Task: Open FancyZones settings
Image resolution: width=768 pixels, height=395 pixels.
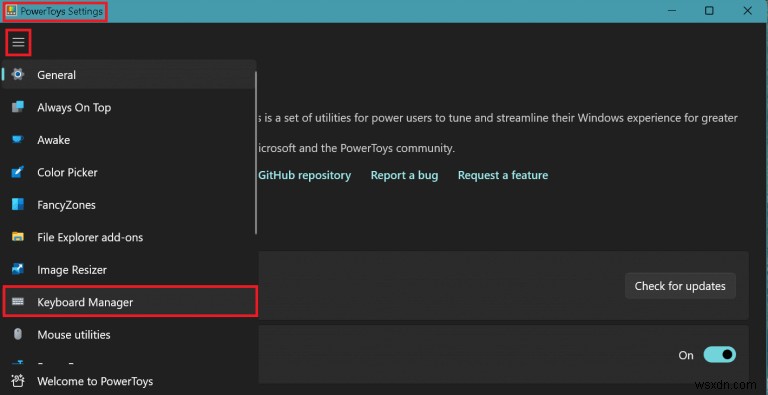Action: [x=129, y=205]
